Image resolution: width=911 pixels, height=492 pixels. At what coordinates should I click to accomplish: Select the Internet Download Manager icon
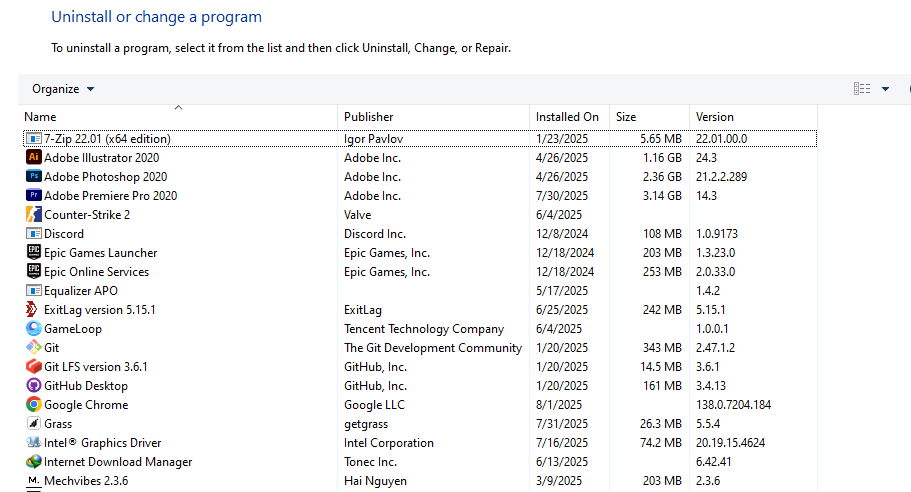pyautogui.click(x=33, y=461)
